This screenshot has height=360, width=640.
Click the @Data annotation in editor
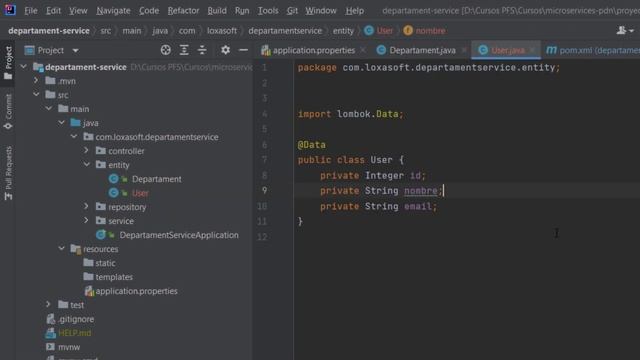click(311, 145)
